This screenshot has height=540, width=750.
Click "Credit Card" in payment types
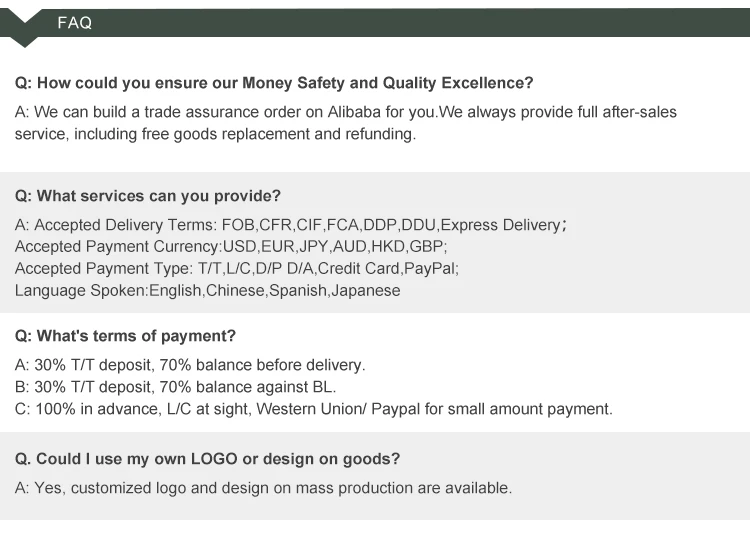359,268
